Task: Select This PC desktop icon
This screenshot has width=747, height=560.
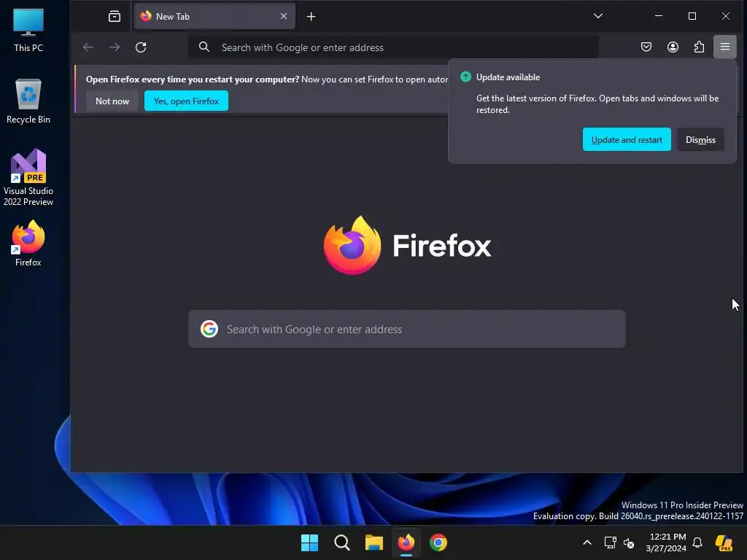Action: click(x=28, y=31)
